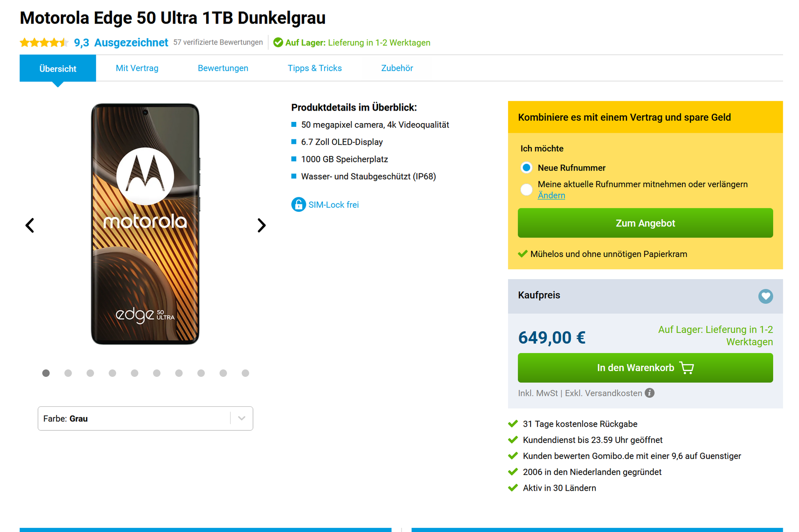
Task: Select Meine aktuelle Rufnummer mitnehmen radio option
Action: point(526,190)
